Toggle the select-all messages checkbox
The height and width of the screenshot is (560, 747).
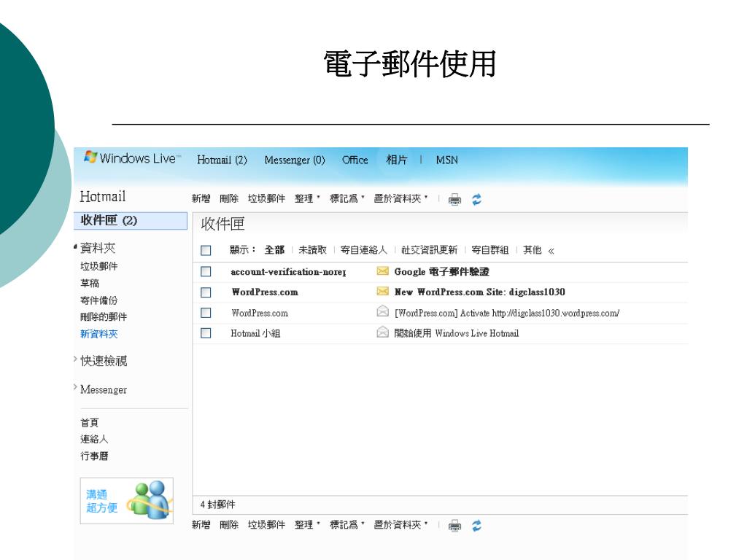coord(206,251)
